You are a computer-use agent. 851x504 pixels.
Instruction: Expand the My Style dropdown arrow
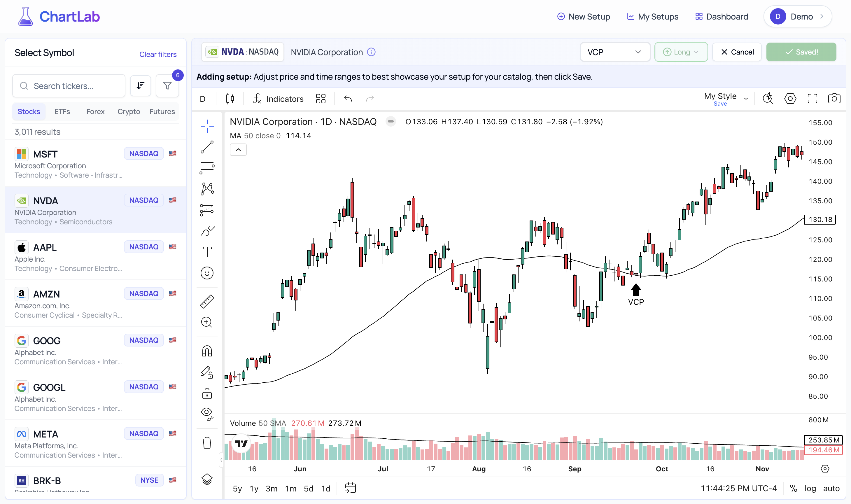(x=746, y=99)
